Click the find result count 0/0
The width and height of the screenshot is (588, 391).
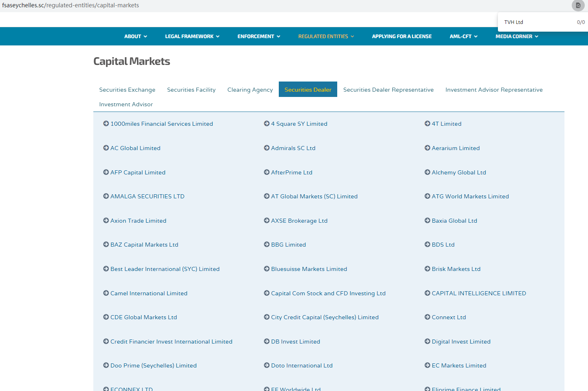581,22
